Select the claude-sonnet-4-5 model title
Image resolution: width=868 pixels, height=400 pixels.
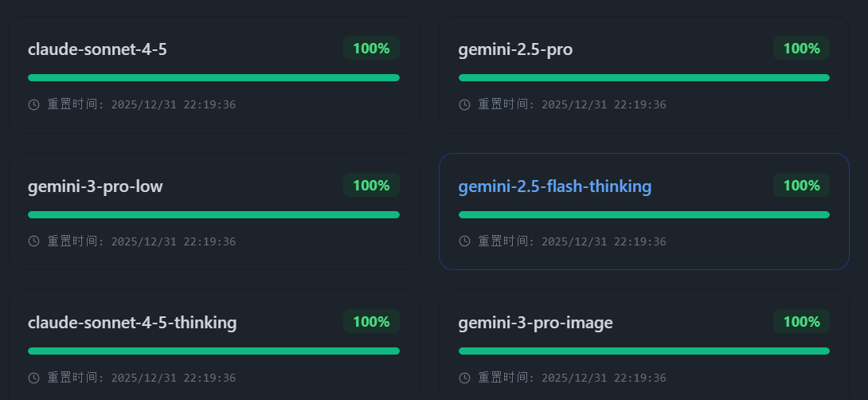[x=97, y=49]
